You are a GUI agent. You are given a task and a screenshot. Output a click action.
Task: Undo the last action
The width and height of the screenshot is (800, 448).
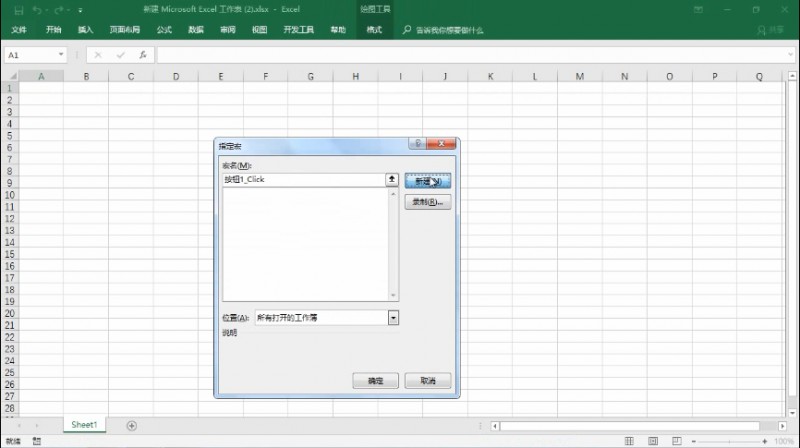click(37, 10)
